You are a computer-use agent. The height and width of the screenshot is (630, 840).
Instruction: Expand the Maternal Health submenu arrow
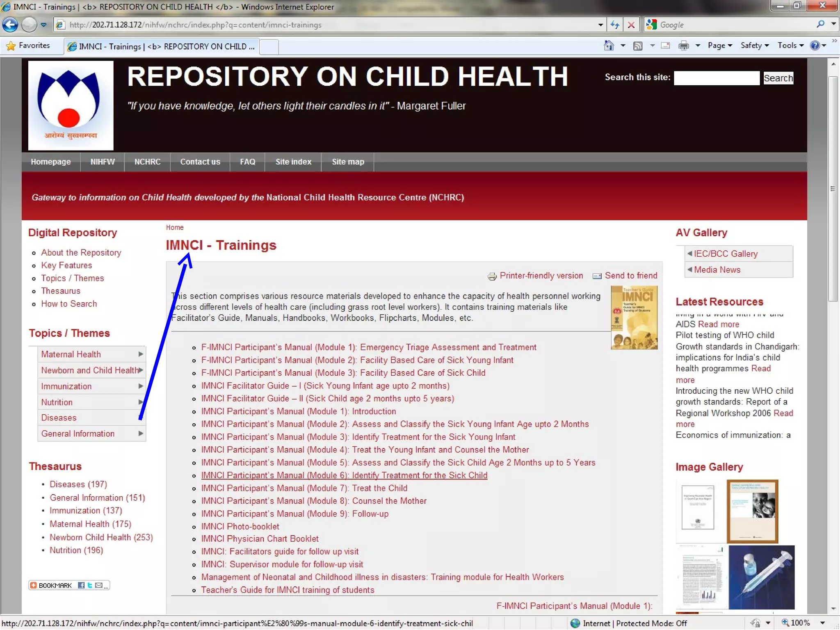[141, 354]
